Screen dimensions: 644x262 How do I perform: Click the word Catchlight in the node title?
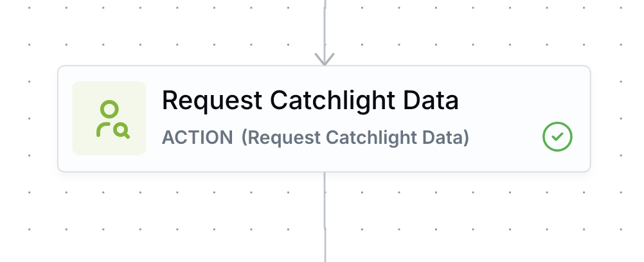click(333, 100)
